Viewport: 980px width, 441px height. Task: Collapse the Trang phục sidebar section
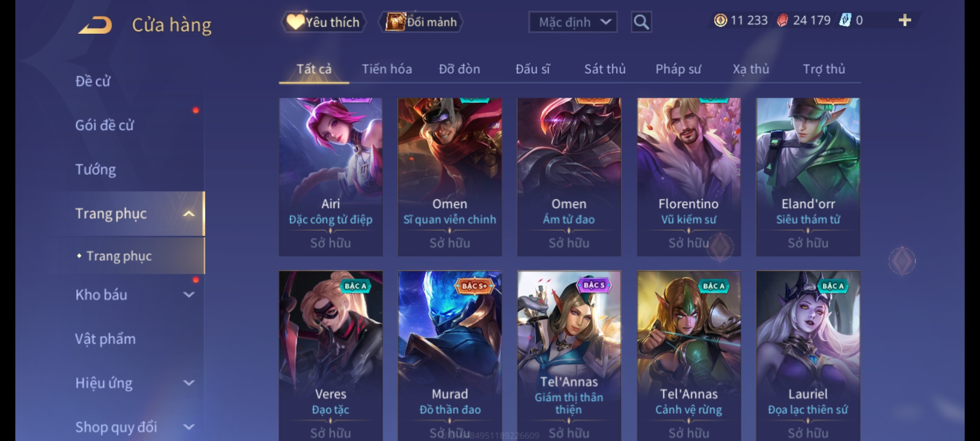point(189,214)
